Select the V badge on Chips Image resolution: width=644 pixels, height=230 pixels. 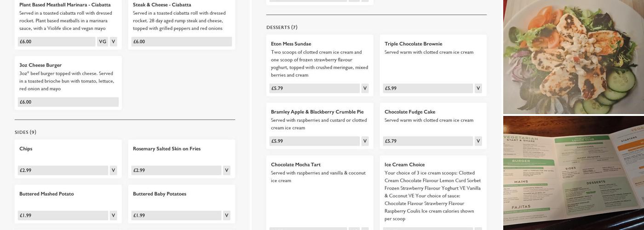pyautogui.click(x=113, y=170)
